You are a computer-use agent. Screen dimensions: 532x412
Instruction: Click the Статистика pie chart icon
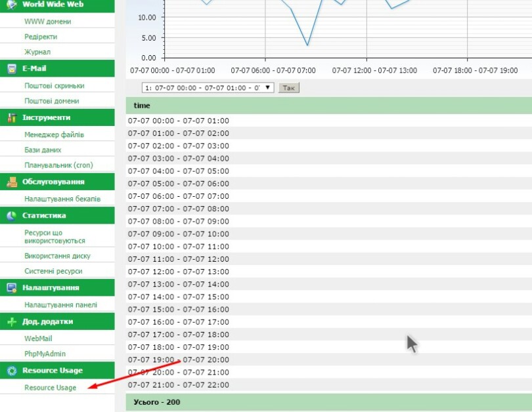click(12, 215)
